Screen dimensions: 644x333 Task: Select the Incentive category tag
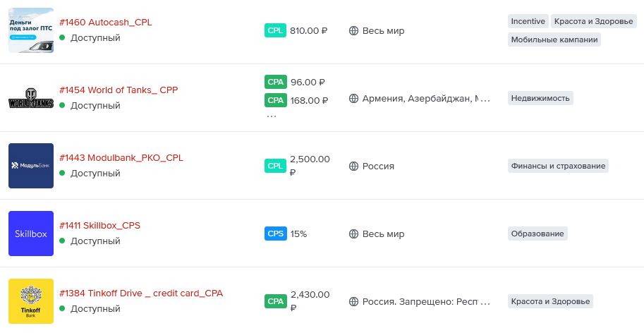tap(528, 21)
